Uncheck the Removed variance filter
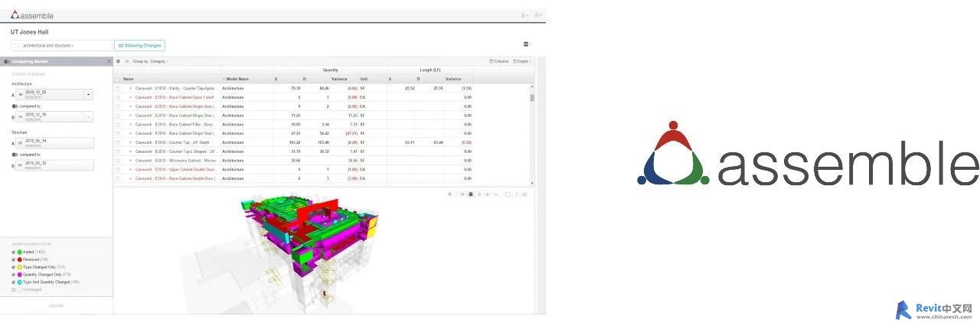 (13, 259)
